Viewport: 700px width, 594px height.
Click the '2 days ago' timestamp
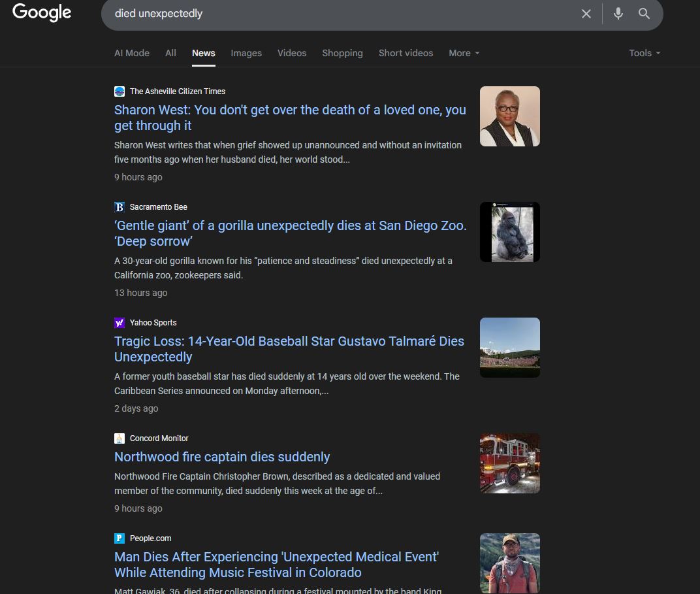[136, 408]
